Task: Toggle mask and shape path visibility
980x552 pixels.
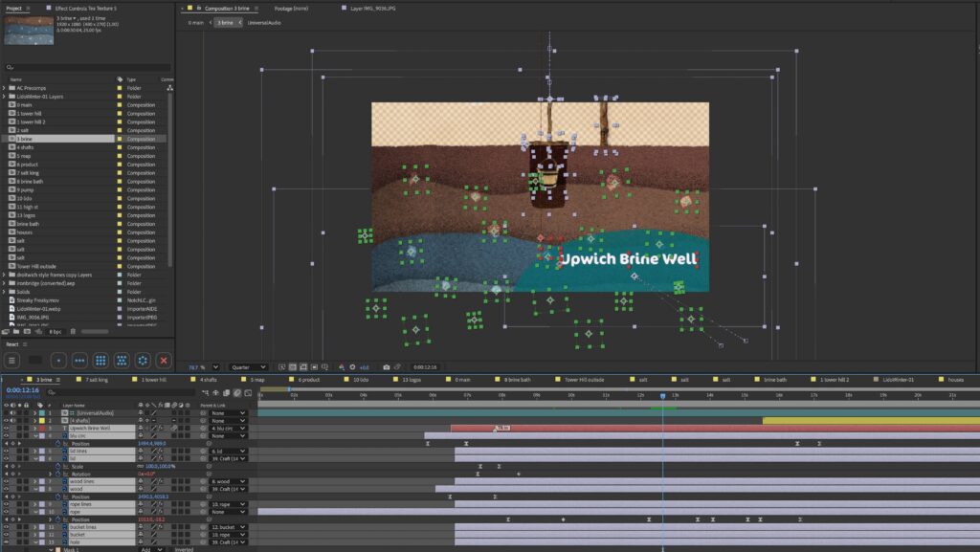Action: click(x=303, y=367)
